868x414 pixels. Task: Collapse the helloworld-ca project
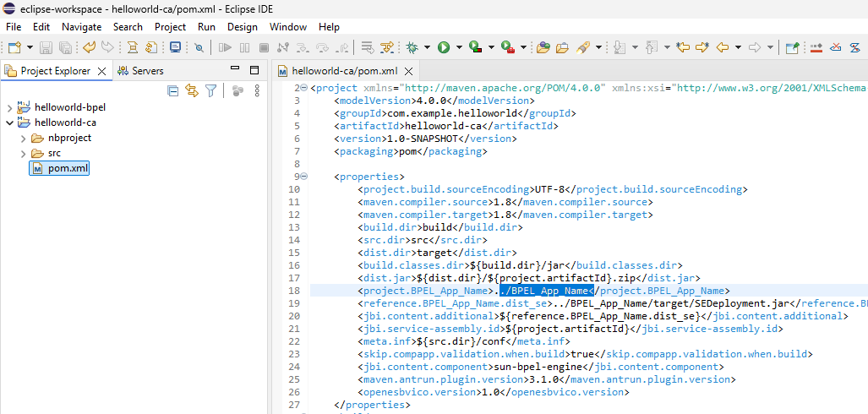(x=9, y=123)
